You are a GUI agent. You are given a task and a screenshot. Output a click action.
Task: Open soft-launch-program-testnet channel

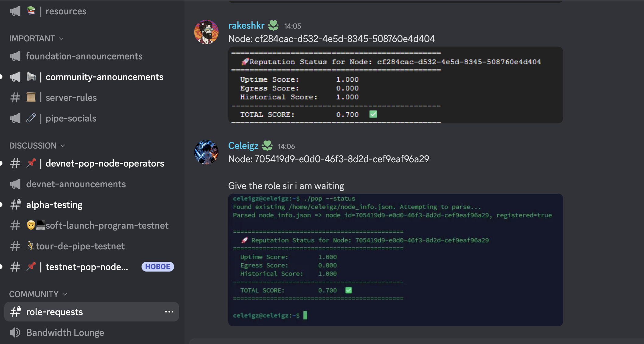coord(107,226)
